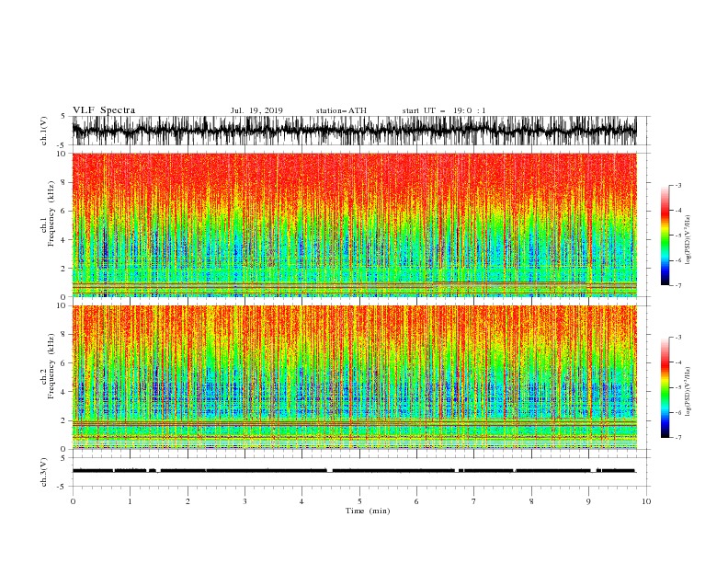Click the "-3" tick on ch.2 color bar
The height and width of the screenshot is (563, 728).
[677, 338]
